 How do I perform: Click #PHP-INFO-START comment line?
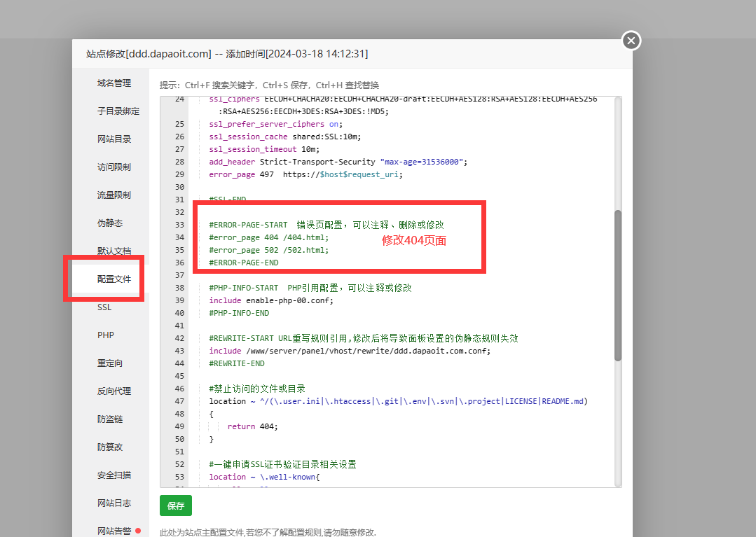coord(310,288)
